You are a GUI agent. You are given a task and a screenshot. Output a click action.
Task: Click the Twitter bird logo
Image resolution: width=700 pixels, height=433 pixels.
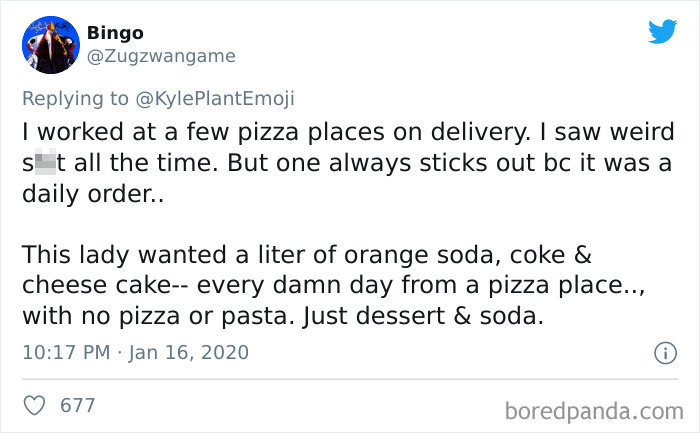tap(662, 32)
